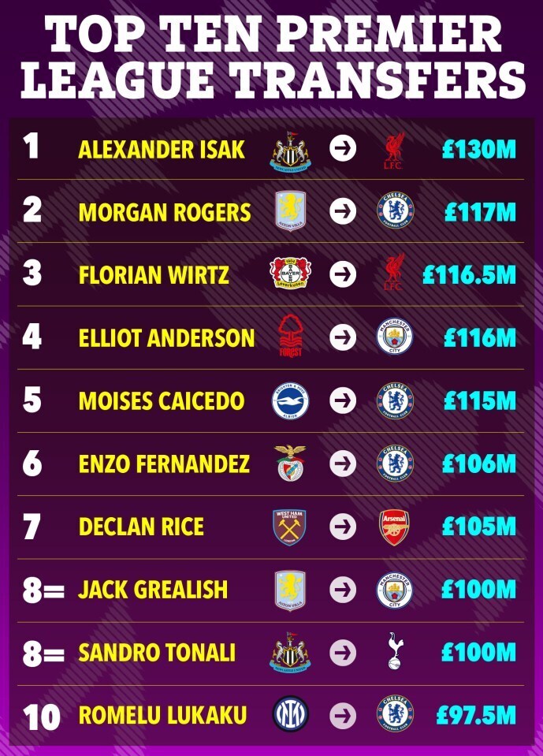Click the Tottenham cockerel logo in Sandro Tonali row
The width and height of the screenshot is (543, 756).
(x=396, y=651)
